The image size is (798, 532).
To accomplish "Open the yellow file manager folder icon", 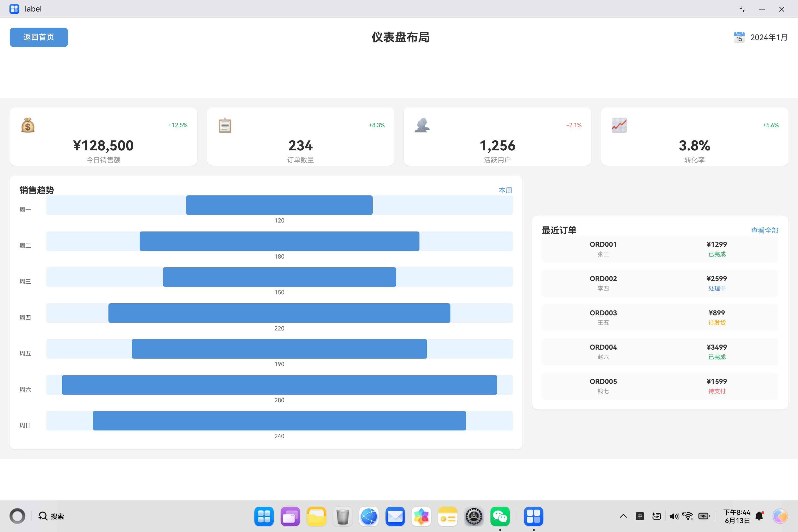I will (x=317, y=516).
